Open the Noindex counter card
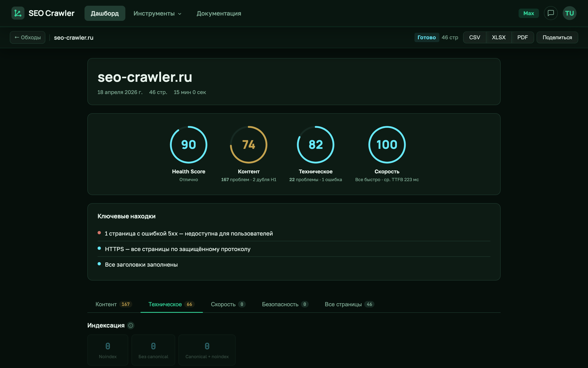The height and width of the screenshot is (368, 588). (108, 350)
